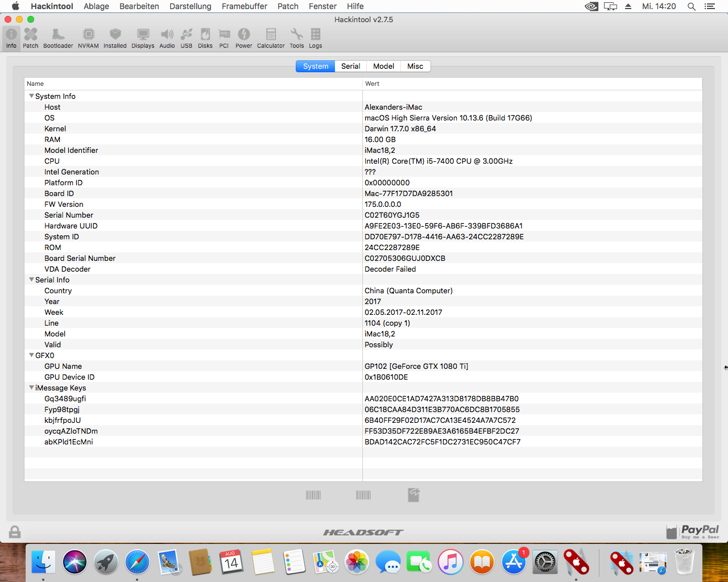The width and height of the screenshot is (728, 582).
Task: Collapse the System Info group
Action: click(31, 96)
